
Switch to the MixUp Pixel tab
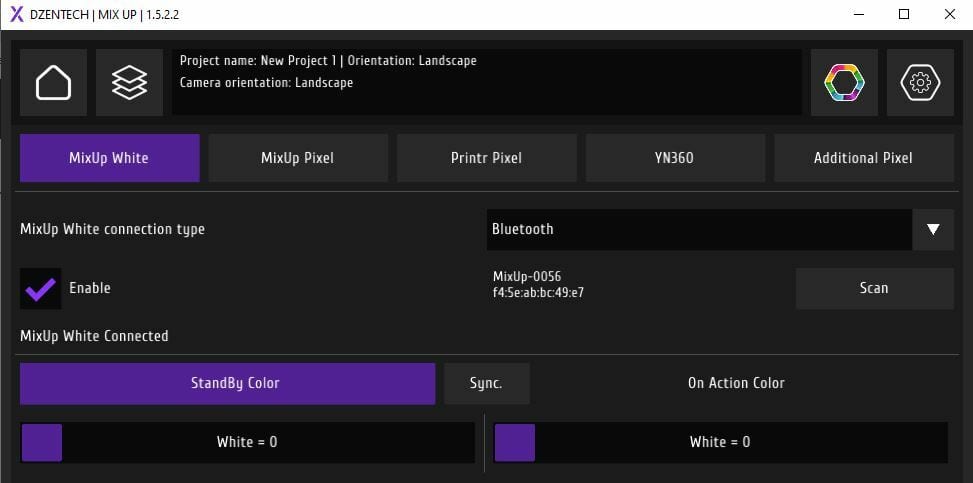click(298, 158)
